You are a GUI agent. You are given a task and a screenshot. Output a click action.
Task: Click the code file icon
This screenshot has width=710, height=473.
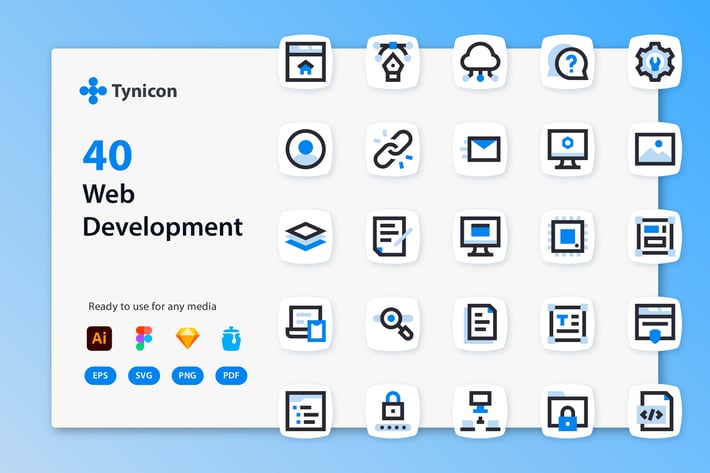tap(655, 411)
